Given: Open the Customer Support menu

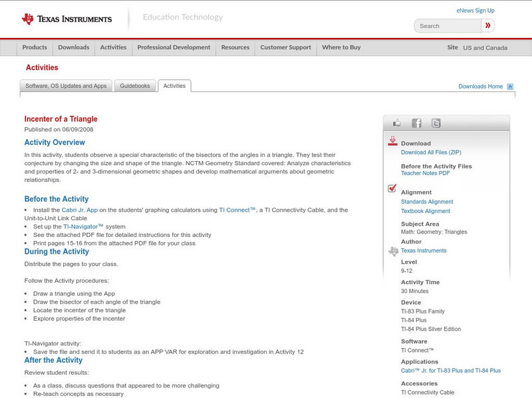Looking at the screenshot, I should pos(286,47).
